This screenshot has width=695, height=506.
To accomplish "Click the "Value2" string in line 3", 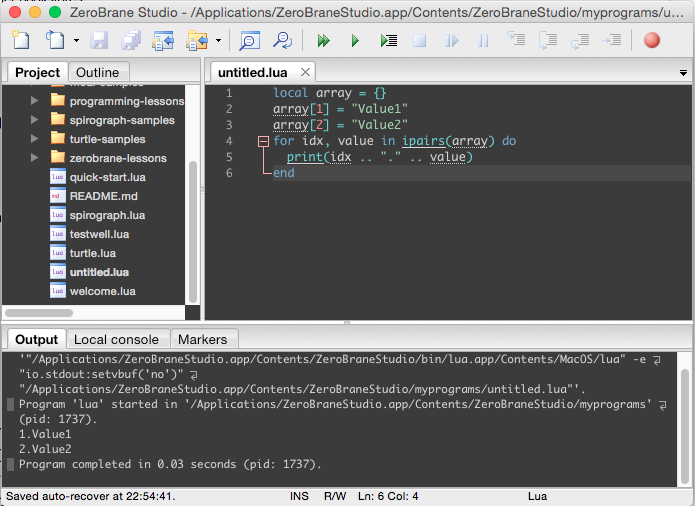I will [x=379, y=125].
